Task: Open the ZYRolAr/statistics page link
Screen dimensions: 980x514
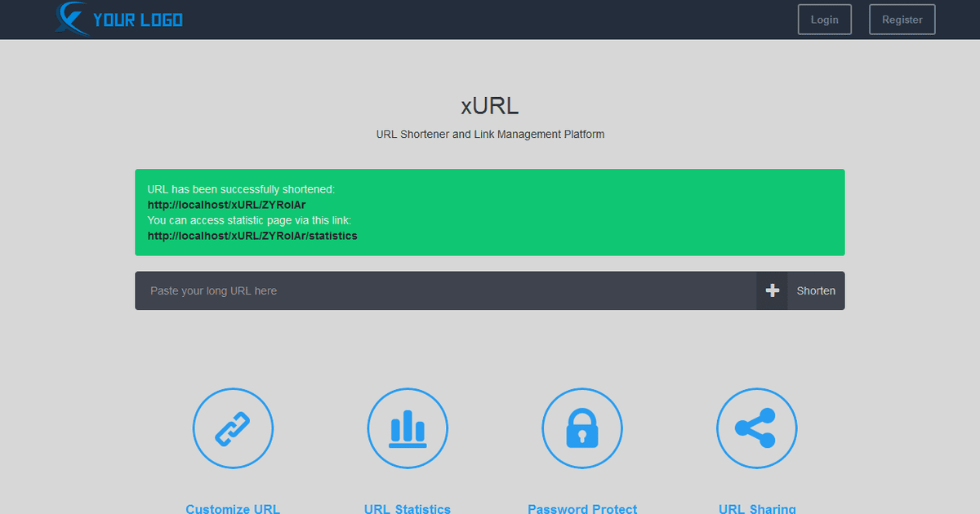Action: tap(252, 236)
